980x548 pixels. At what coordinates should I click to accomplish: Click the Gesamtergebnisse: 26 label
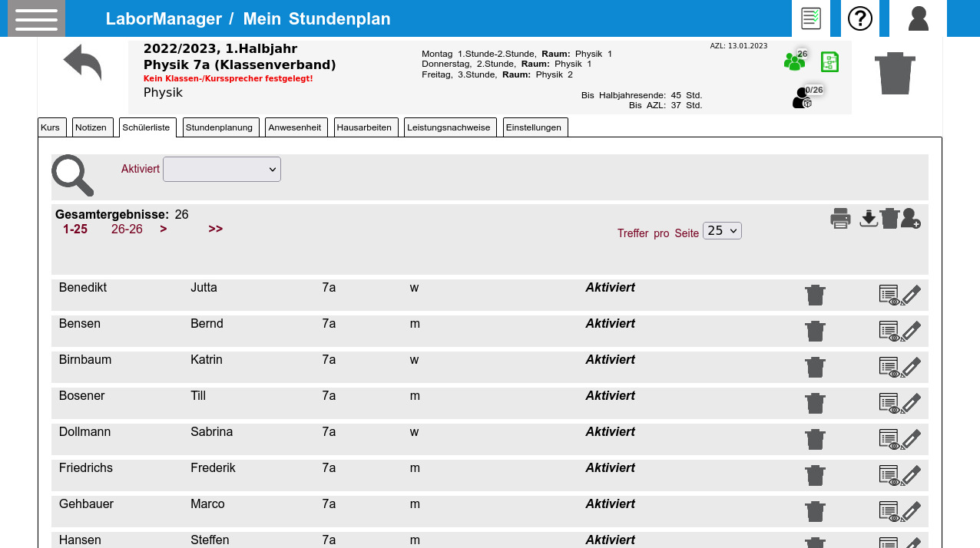click(x=122, y=214)
